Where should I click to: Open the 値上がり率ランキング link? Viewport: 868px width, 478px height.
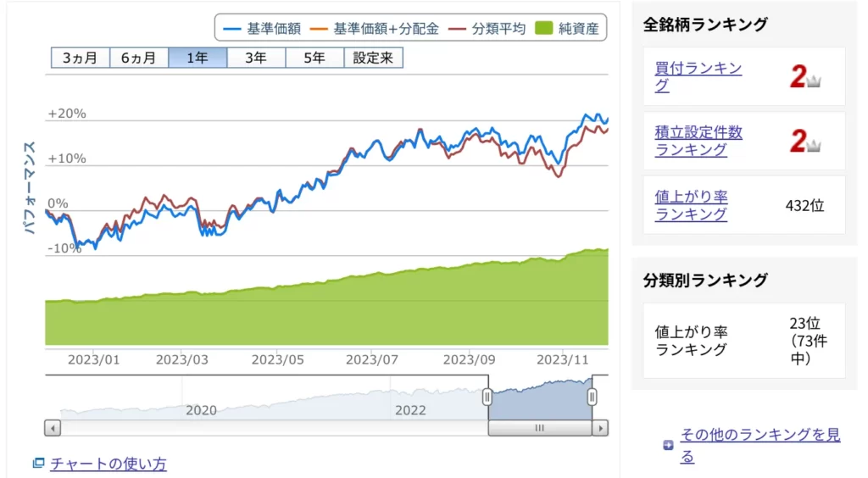click(x=691, y=205)
